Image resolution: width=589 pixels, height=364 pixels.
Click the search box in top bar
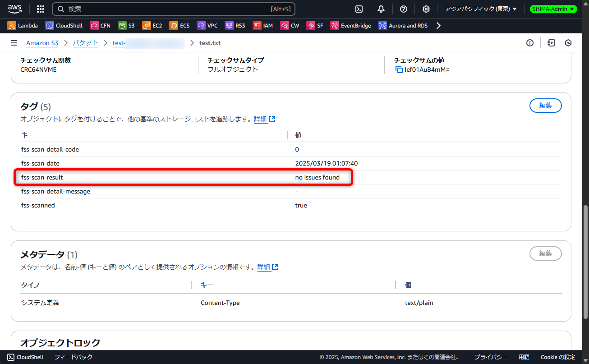[x=174, y=9]
